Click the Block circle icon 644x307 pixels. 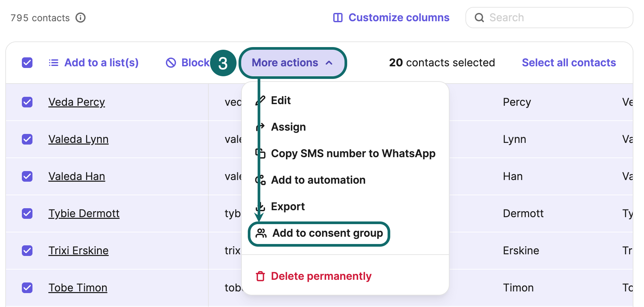pyautogui.click(x=171, y=63)
